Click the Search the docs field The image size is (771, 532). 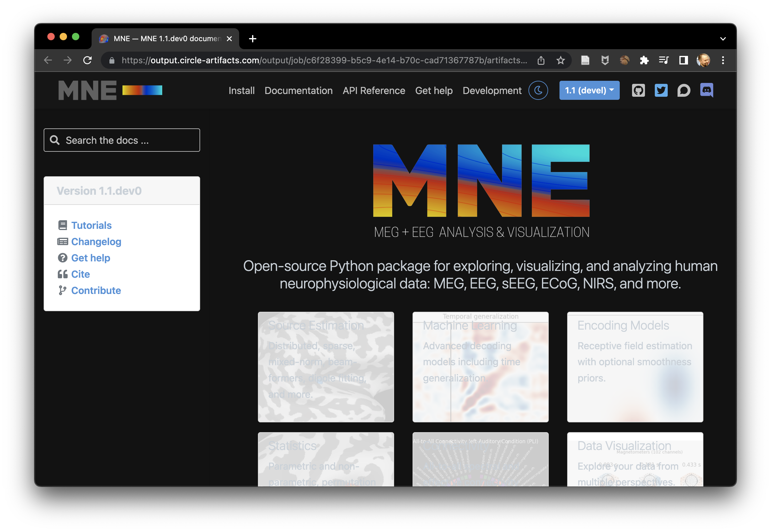122,140
